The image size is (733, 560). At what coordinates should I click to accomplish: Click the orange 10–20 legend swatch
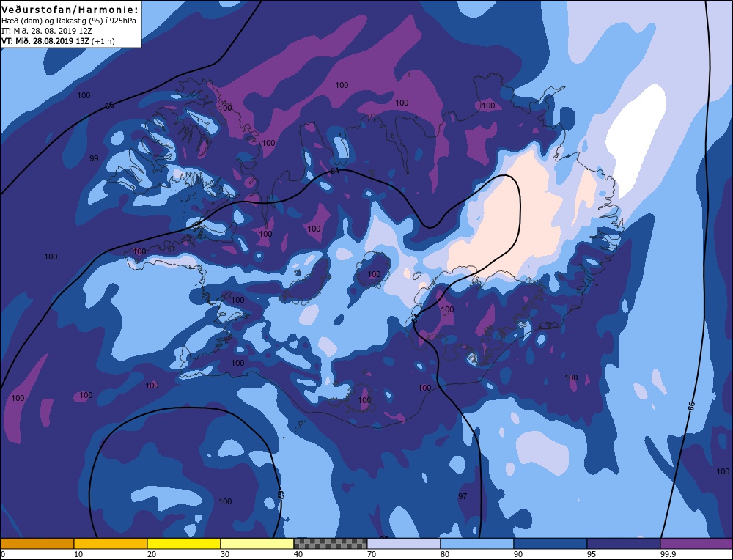click(111, 544)
